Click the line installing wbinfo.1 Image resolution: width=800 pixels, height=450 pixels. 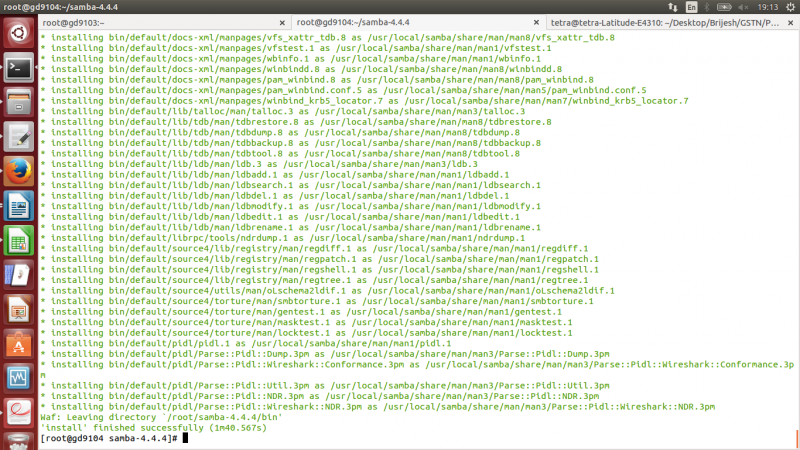click(x=290, y=59)
